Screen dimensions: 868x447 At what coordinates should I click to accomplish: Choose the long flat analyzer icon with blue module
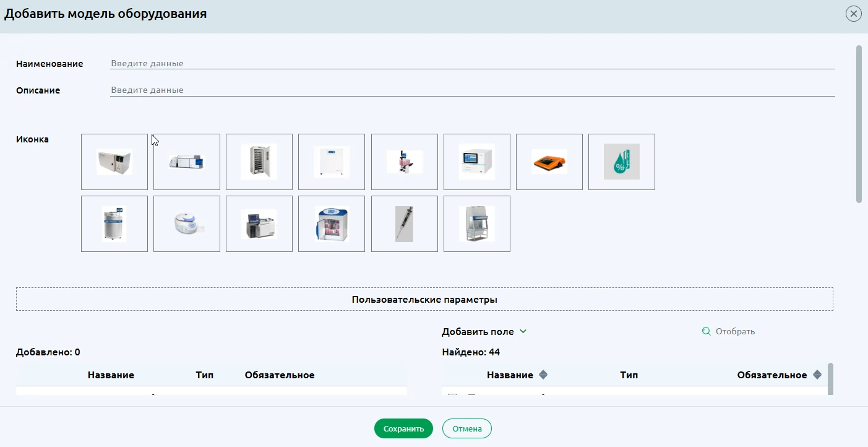pos(187,162)
